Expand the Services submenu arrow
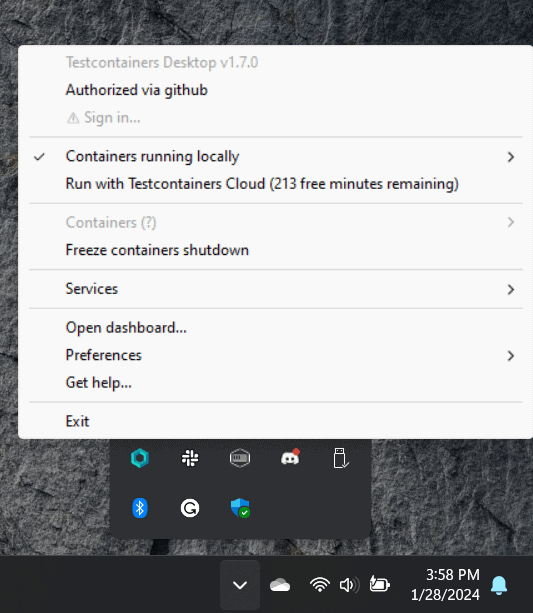Viewport: 533px width, 613px height. click(510, 289)
